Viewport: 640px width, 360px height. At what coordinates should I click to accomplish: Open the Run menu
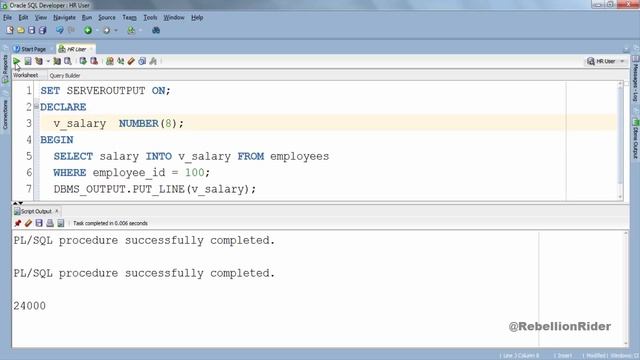(x=87, y=18)
